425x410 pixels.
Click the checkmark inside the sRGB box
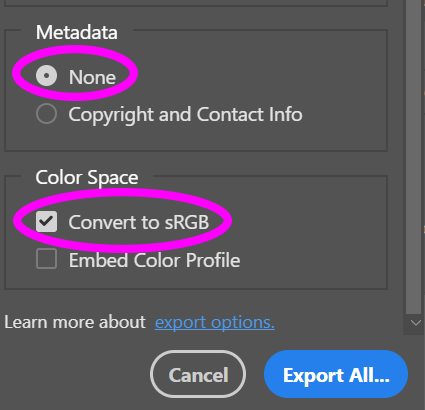click(x=46, y=221)
